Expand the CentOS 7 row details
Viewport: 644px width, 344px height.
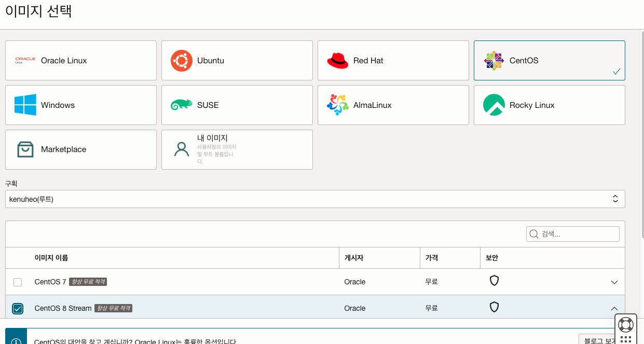[614, 282]
